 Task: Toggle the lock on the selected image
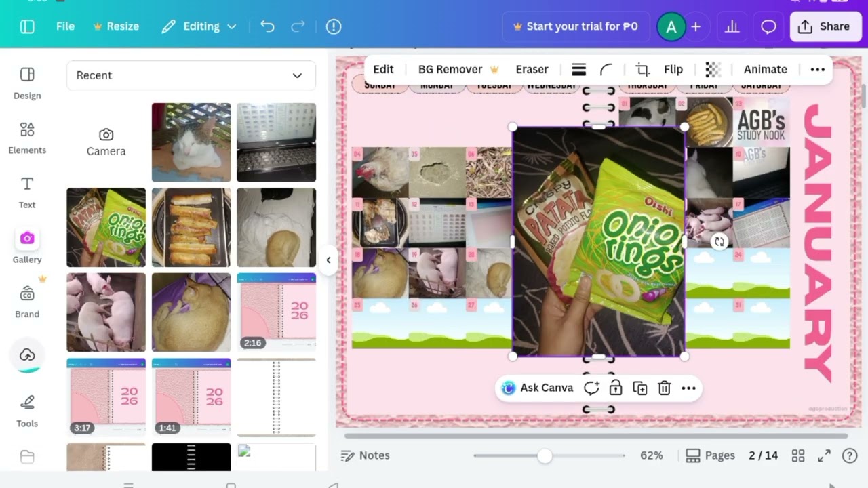616,388
